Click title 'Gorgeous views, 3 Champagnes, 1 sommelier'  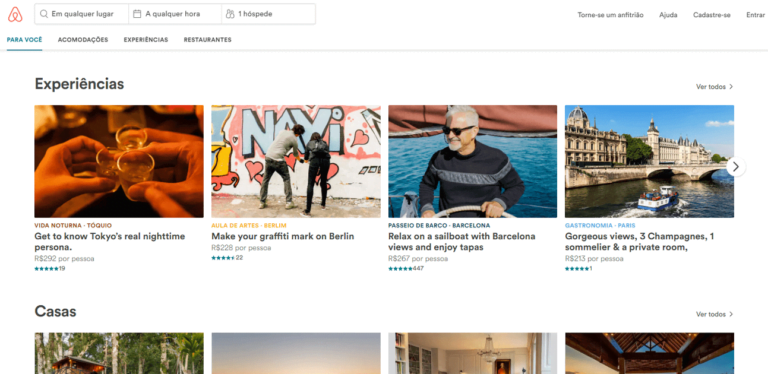[x=639, y=242]
